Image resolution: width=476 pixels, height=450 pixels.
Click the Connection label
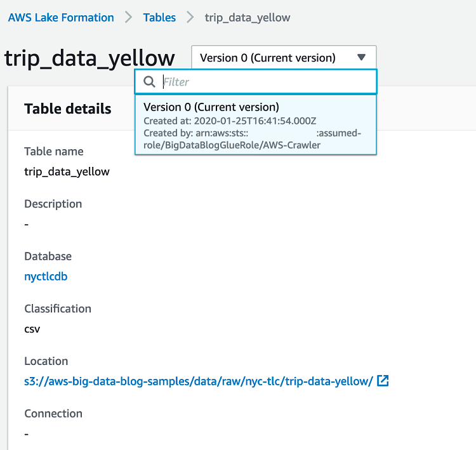[x=53, y=414]
